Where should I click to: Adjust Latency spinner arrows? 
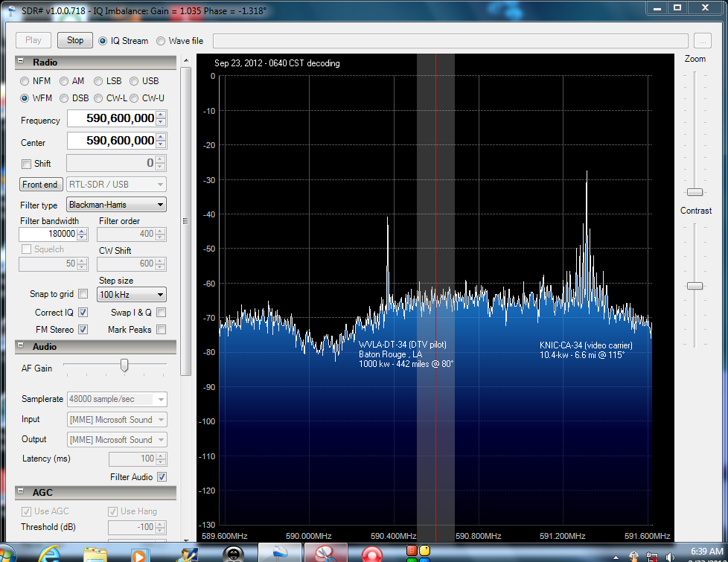[161, 459]
